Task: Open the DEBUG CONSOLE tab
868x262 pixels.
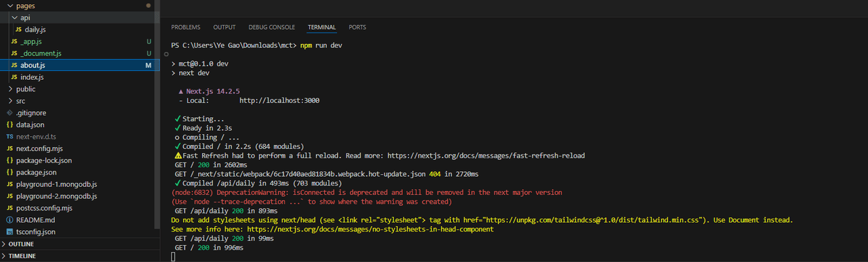Action: pyautogui.click(x=272, y=27)
